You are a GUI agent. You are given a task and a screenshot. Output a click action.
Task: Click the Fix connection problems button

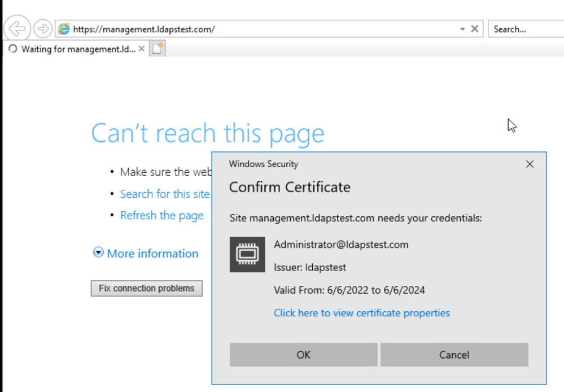[146, 288]
